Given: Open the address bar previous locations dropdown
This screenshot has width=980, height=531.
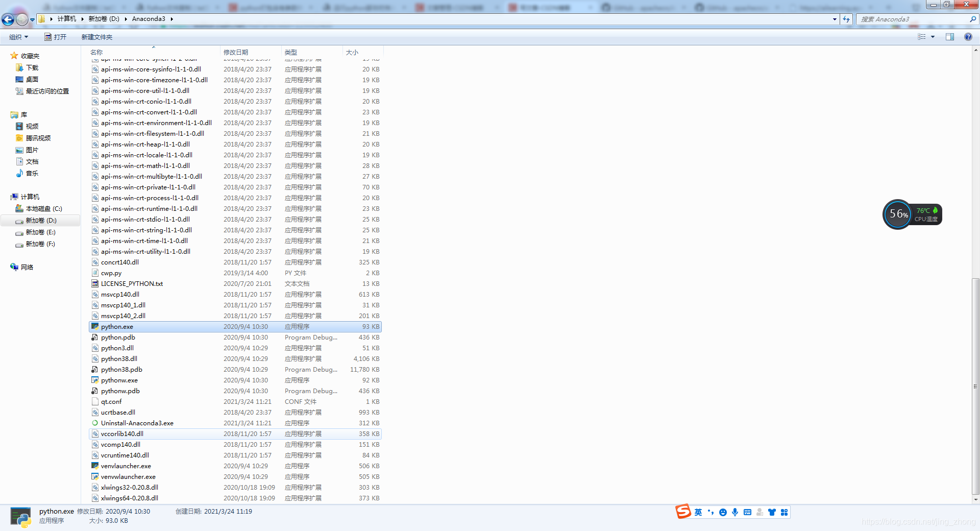Looking at the screenshot, I should point(835,19).
